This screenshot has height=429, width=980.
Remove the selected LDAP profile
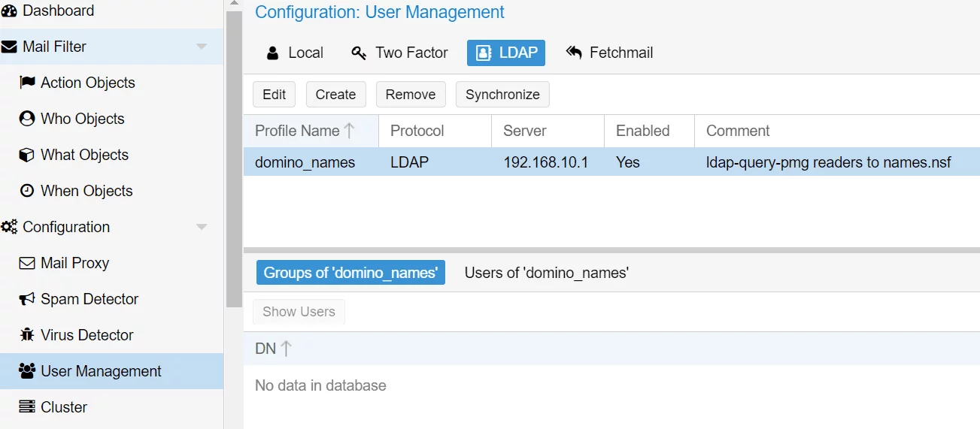[x=410, y=95]
